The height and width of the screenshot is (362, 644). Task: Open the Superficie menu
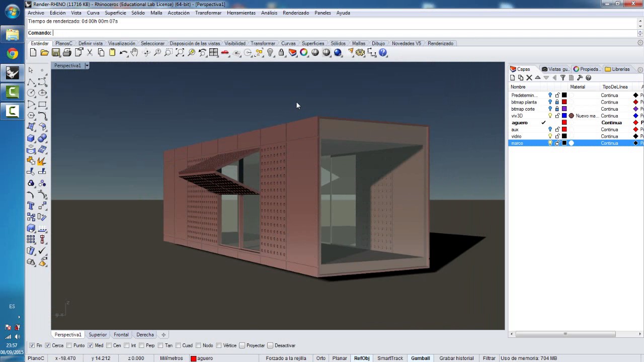[115, 13]
